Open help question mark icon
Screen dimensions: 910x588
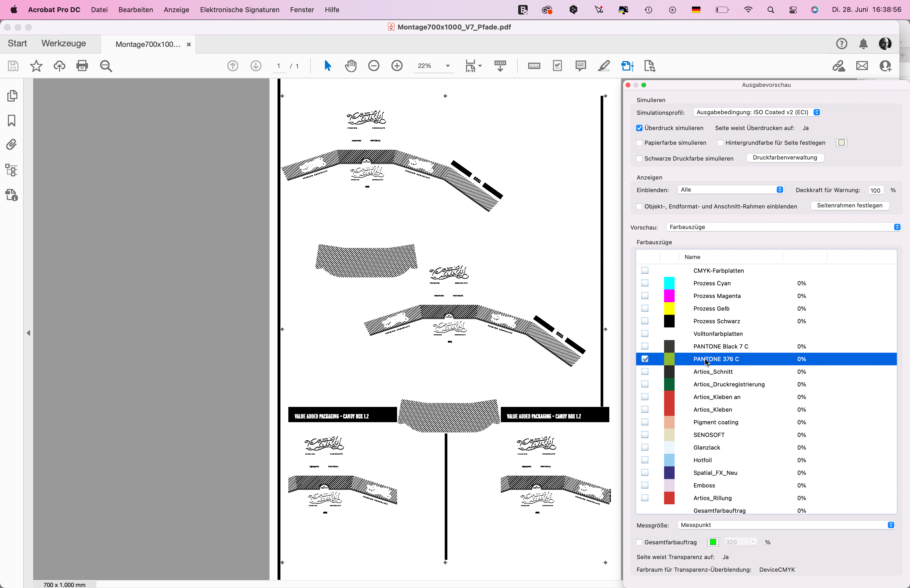[842, 44]
